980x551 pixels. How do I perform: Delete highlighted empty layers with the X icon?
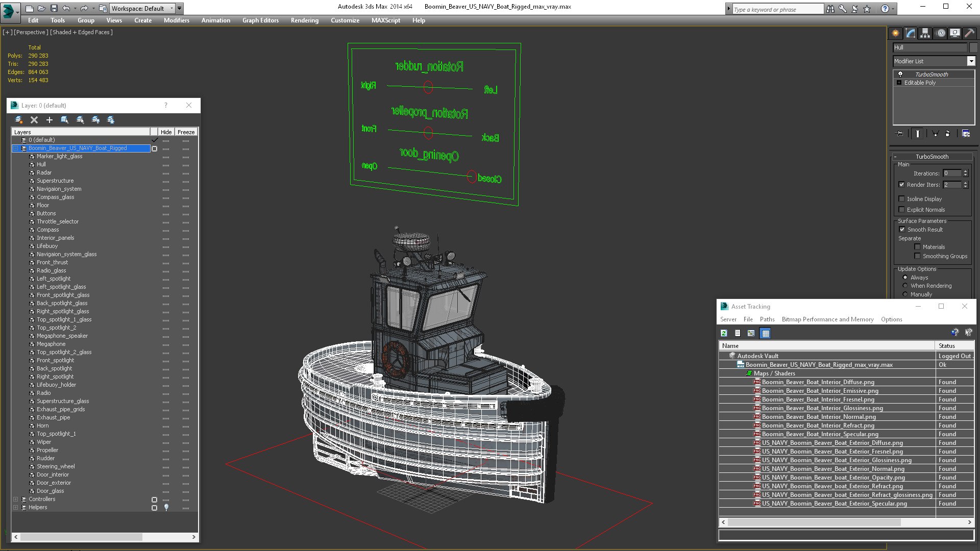[x=34, y=120]
